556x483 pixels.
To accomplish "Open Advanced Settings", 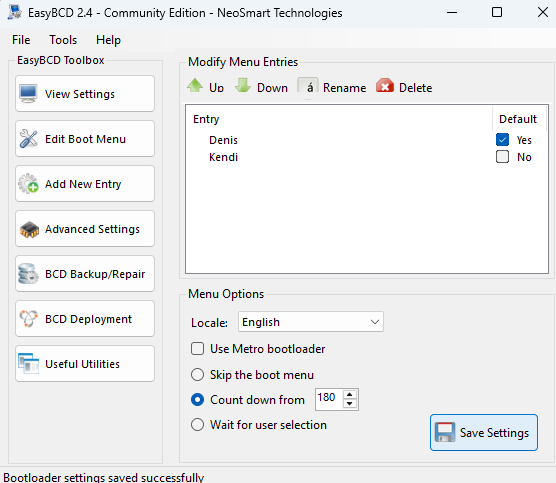I will tap(85, 229).
